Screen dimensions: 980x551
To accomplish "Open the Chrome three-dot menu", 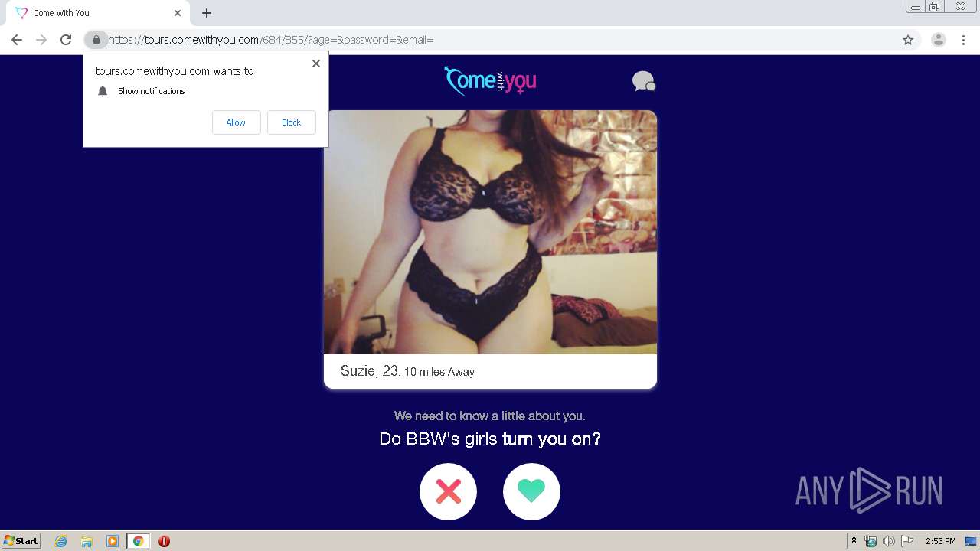I will click(x=963, y=40).
